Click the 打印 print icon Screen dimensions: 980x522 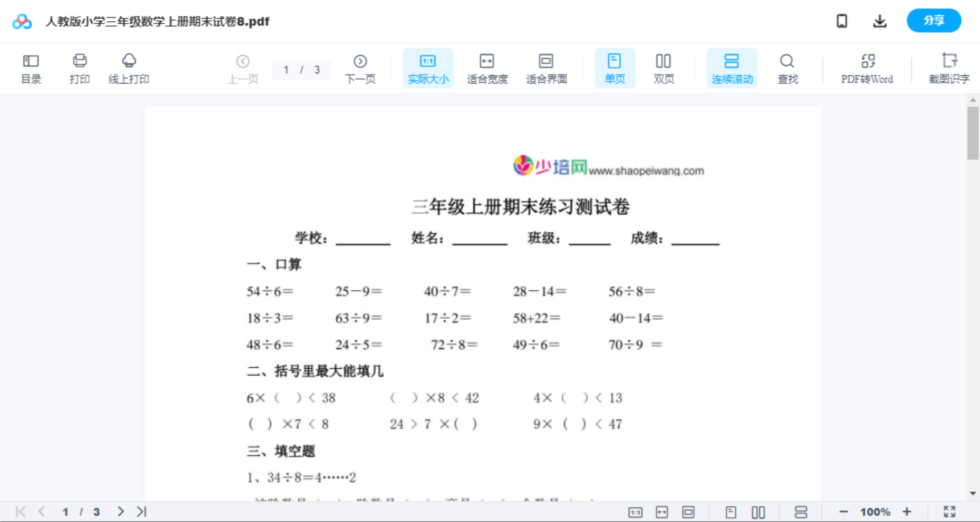point(79,68)
